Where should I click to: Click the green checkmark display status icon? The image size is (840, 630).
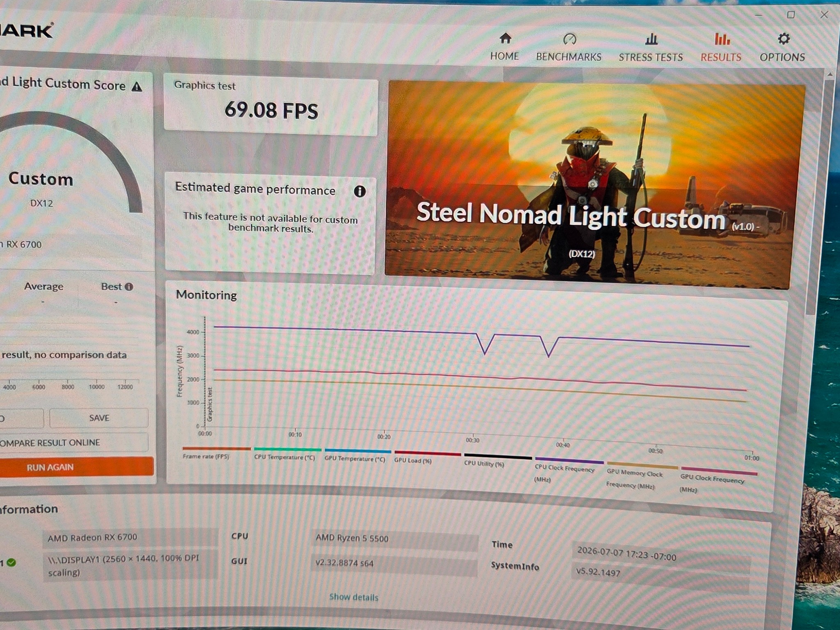click(x=11, y=562)
